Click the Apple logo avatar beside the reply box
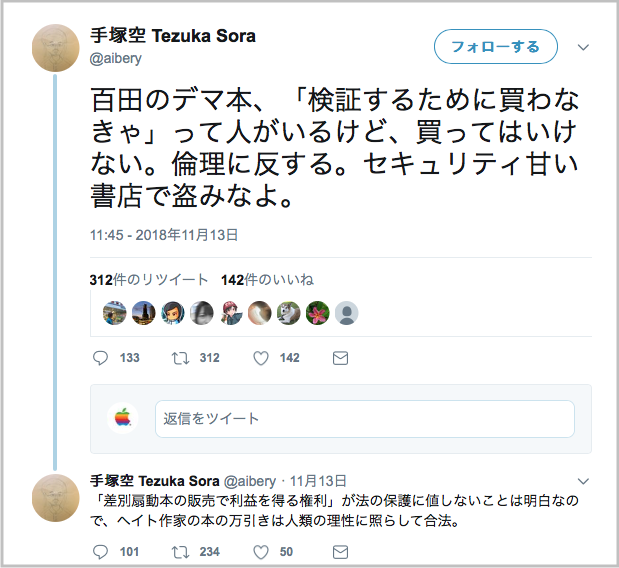The height and width of the screenshot is (568, 619). click(x=123, y=418)
